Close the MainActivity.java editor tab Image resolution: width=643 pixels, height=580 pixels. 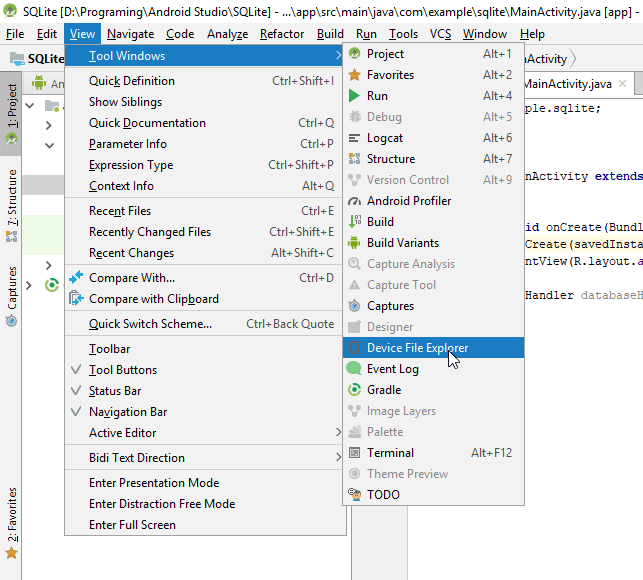click(x=622, y=84)
